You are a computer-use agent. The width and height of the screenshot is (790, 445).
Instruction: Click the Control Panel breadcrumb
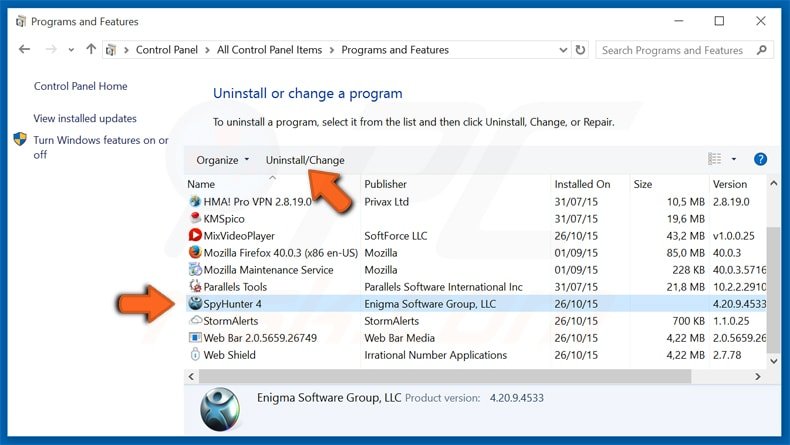[x=167, y=50]
